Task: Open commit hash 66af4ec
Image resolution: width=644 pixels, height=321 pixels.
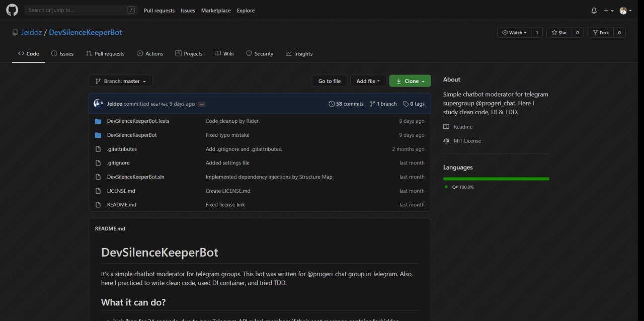Action: (x=159, y=104)
